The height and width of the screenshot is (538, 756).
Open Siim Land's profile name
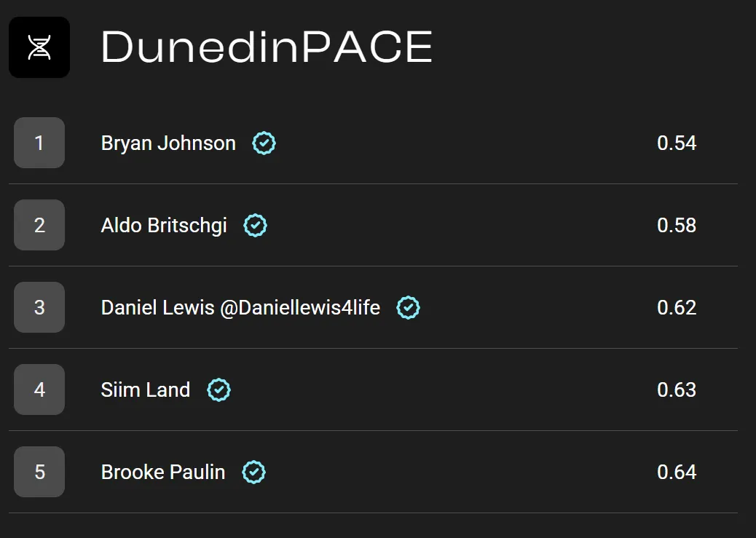[x=146, y=389]
